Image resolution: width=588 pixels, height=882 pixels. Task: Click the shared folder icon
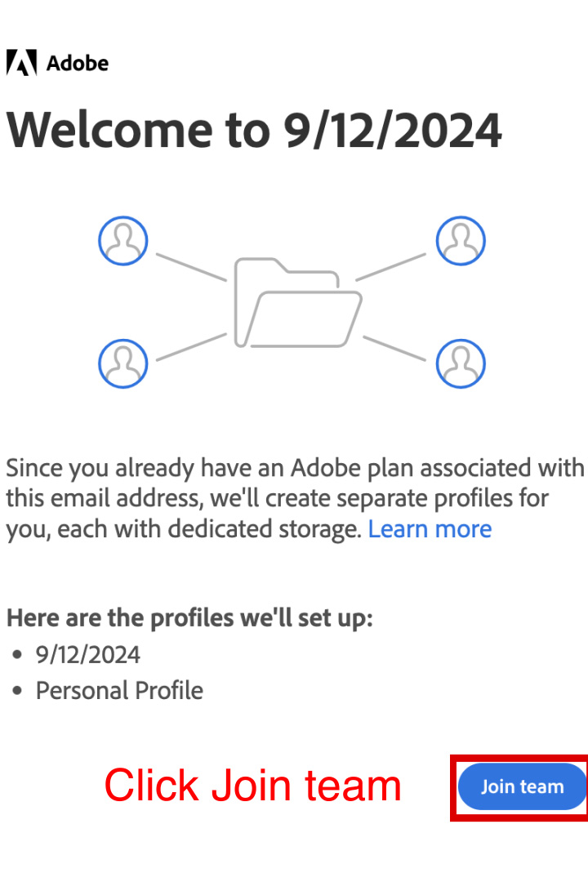pyautogui.click(x=297, y=302)
